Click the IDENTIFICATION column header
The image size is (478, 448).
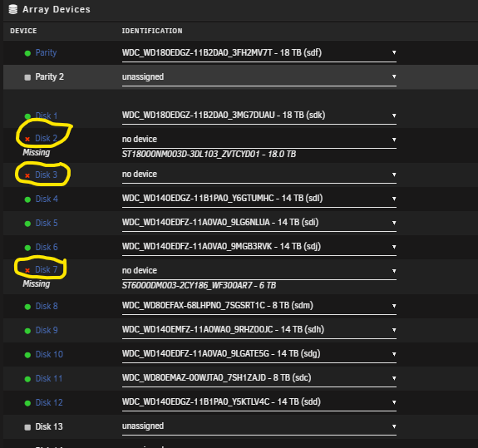152,31
